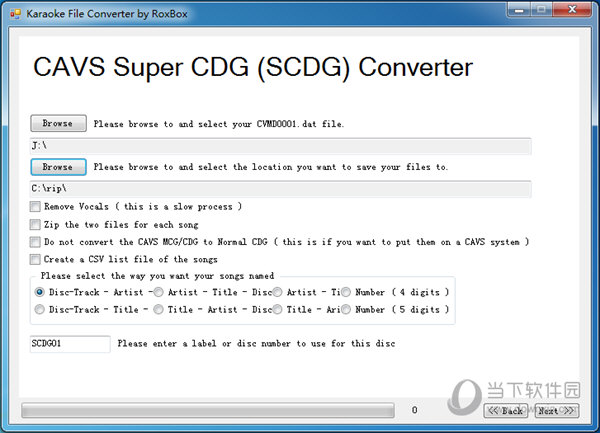Viewport: 600px width, 433px height.
Task: Enable Create a CSV list file checkbox
Action: tap(35, 260)
